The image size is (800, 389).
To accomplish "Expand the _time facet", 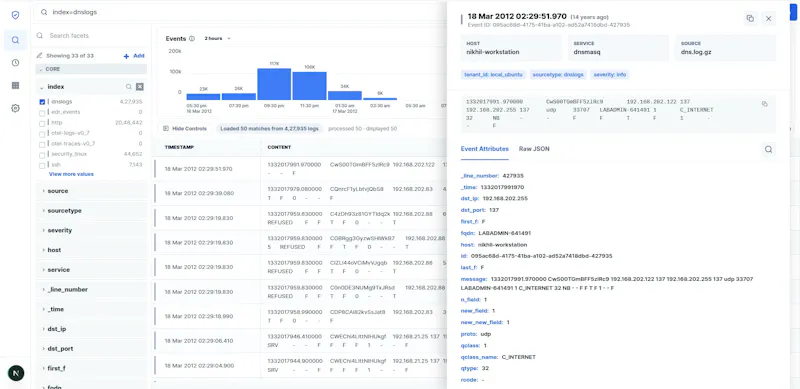I will pyautogui.click(x=92, y=309).
